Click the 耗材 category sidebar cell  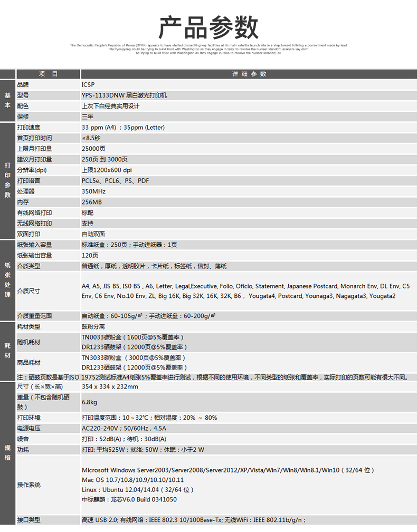point(7,351)
